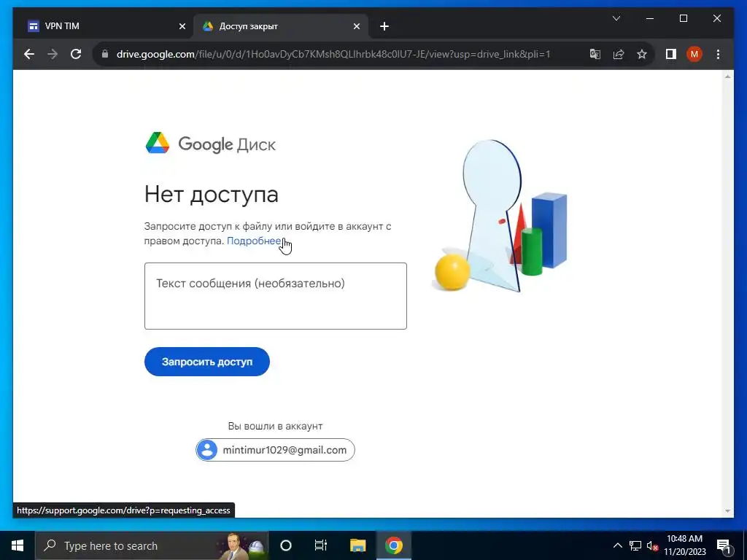Minimize the Chrome window
This screenshot has height=560, width=747.
(650, 18)
